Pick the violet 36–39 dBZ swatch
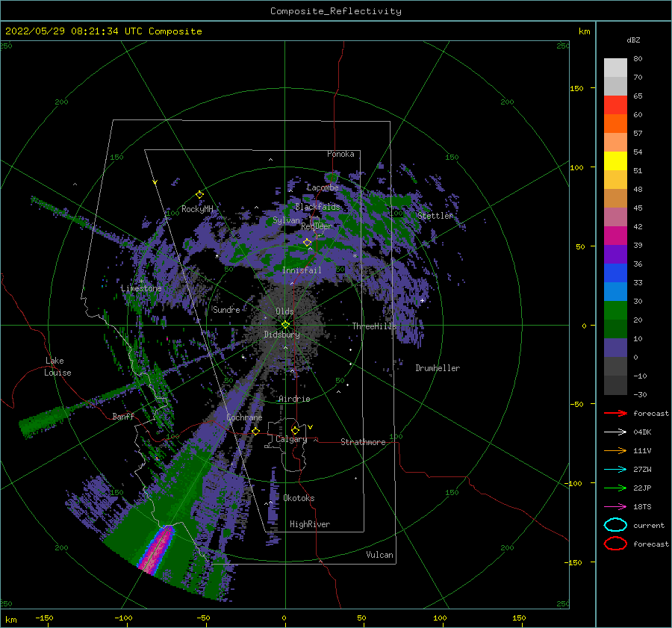 (x=615, y=254)
